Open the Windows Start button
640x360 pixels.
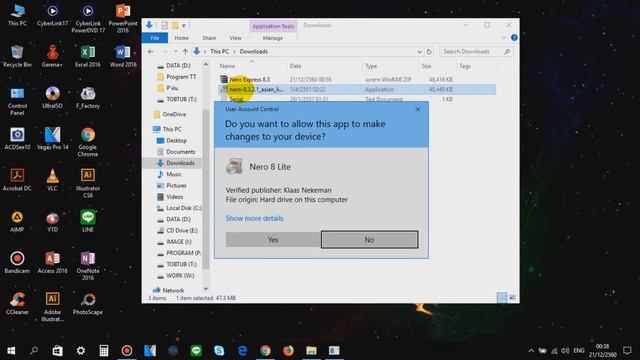click(11, 350)
